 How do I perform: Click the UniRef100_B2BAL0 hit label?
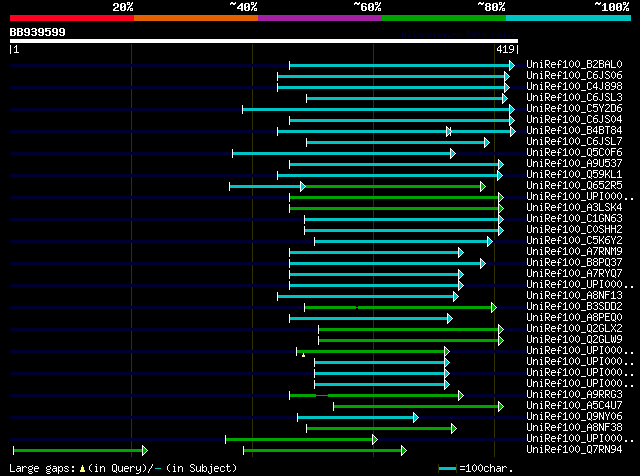[574, 65]
